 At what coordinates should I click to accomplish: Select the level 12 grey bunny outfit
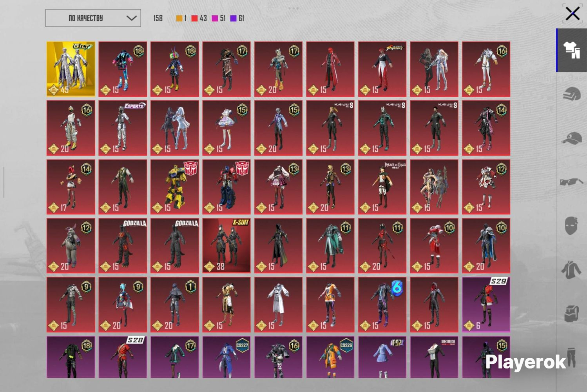71,245
